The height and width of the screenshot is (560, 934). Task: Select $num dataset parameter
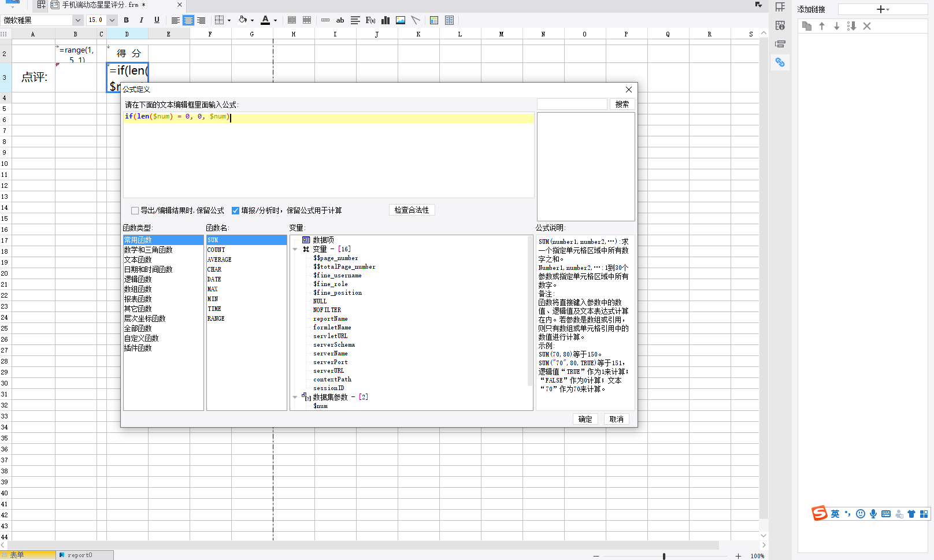click(320, 406)
